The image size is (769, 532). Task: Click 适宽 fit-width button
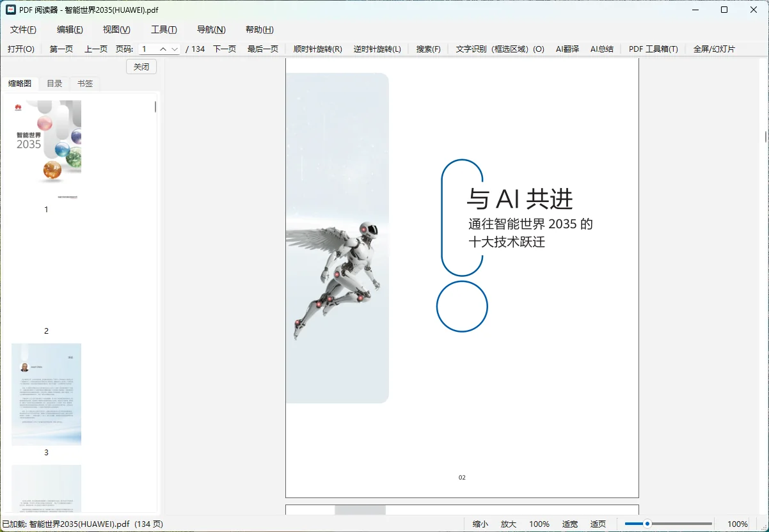(570, 524)
